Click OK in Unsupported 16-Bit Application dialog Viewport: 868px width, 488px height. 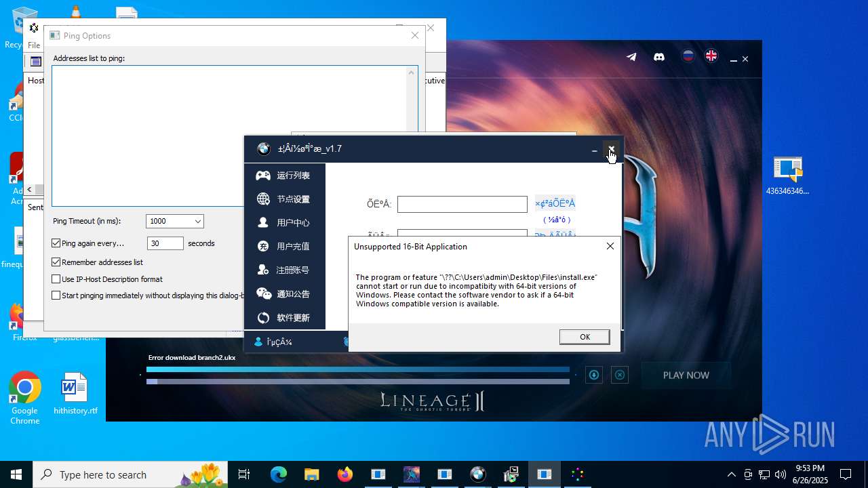(584, 337)
